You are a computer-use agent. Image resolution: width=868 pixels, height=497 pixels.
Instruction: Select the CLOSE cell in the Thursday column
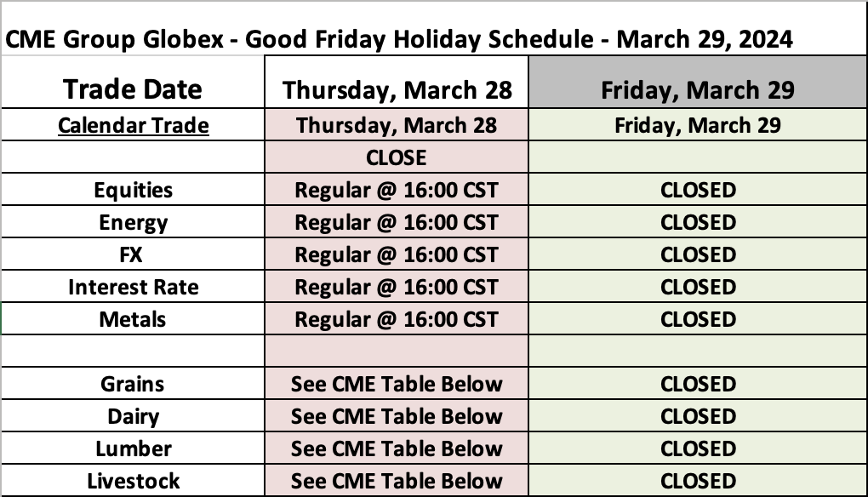point(396,158)
